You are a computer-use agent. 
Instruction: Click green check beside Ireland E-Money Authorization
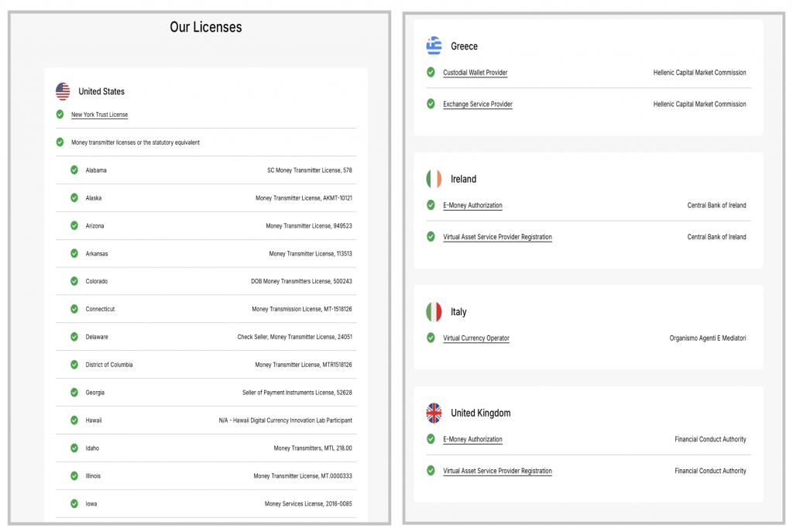[431, 204]
